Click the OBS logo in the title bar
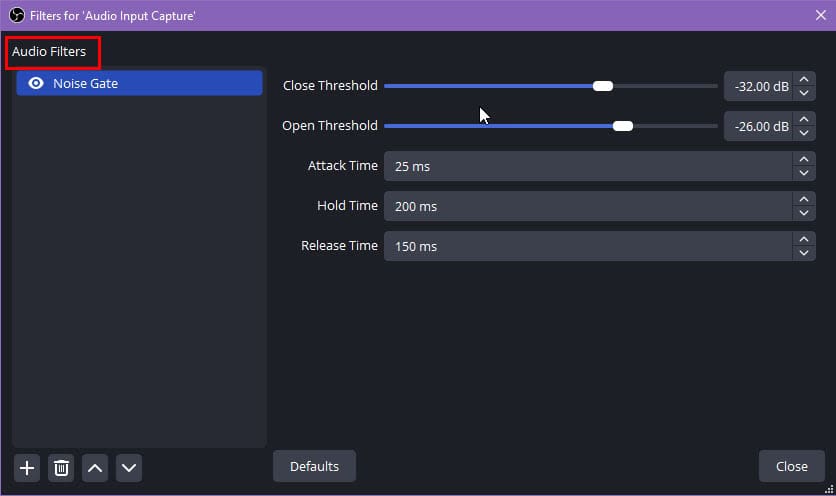This screenshot has width=836, height=496. coord(17,15)
